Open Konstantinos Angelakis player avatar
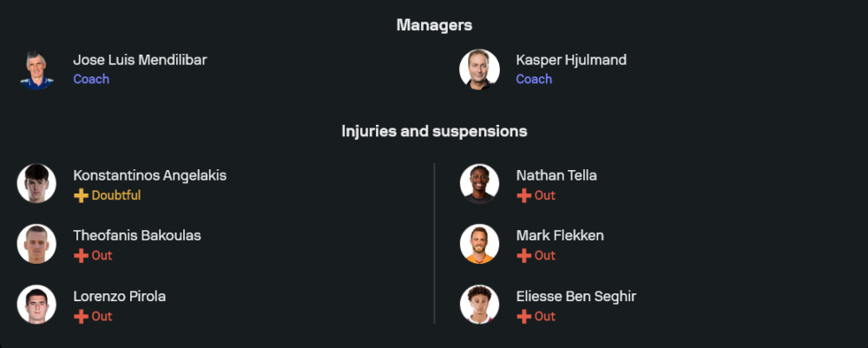Viewport: 868px width, 348px height. coord(36,183)
